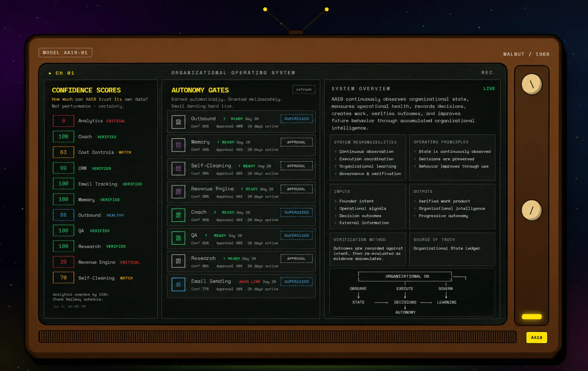Click SUPERVISED badge on Coach gate
The width and height of the screenshot is (588, 371).
click(x=297, y=212)
